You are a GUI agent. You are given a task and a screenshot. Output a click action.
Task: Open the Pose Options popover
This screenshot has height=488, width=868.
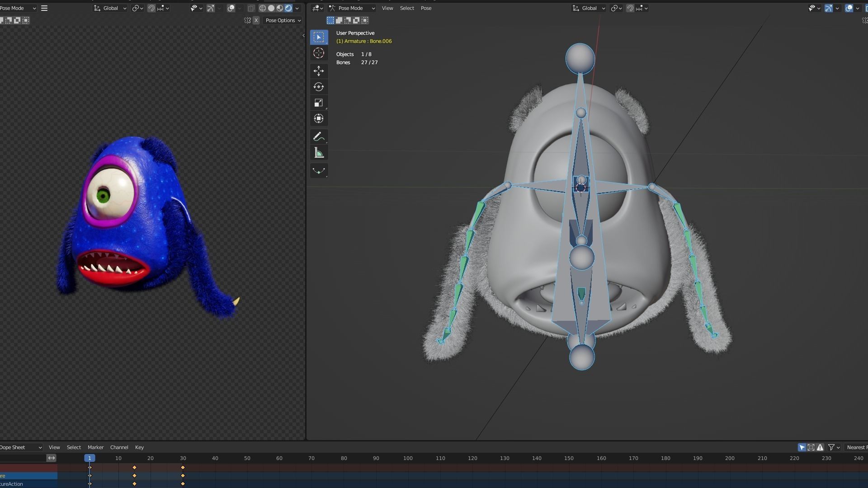click(281, 20)
